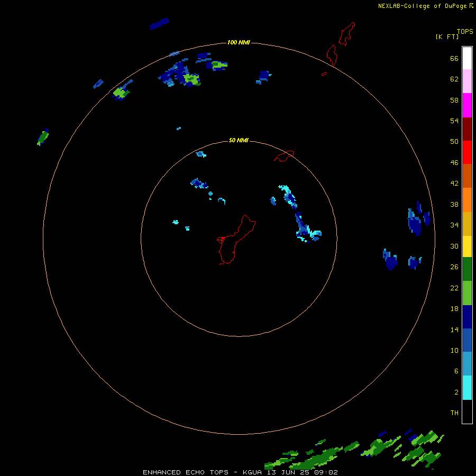Viewport: 476px width, 476px height.
Task: Click the black TH threshold swatch
Action: point(467,411)
